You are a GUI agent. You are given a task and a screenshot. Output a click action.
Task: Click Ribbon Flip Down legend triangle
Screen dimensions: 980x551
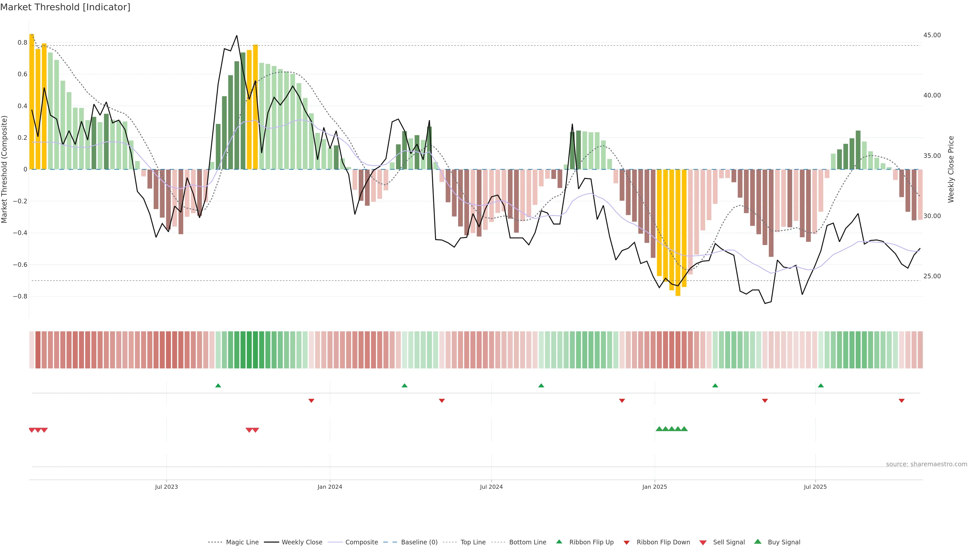[627, 543]
